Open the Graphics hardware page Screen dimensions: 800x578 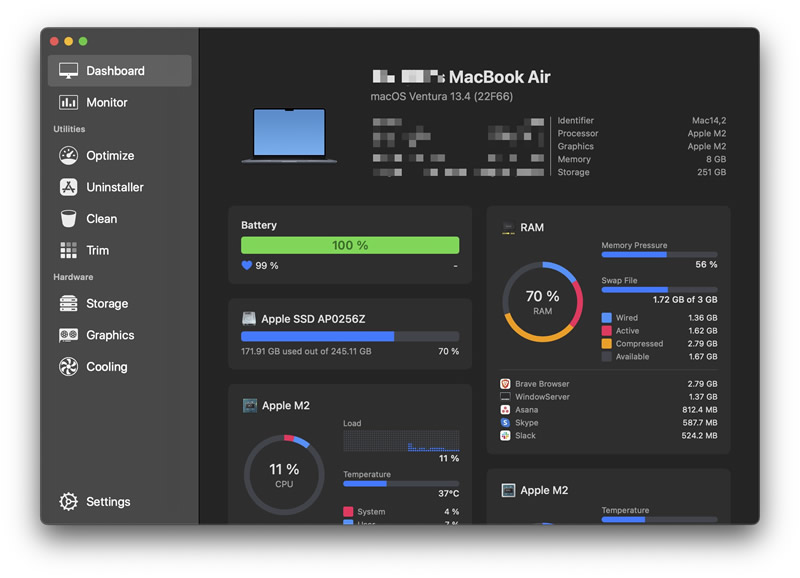(x=120, y=335)
